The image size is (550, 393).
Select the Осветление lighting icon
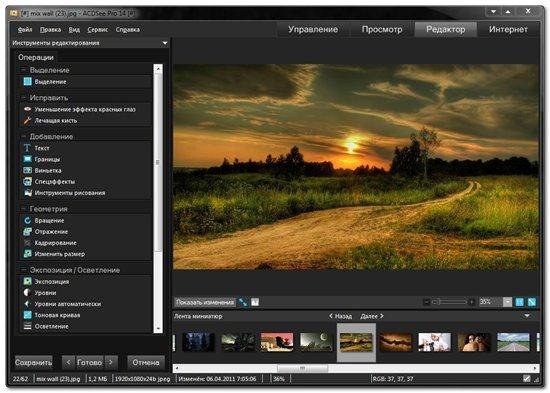pyautogui.click(x=27, y=326)
